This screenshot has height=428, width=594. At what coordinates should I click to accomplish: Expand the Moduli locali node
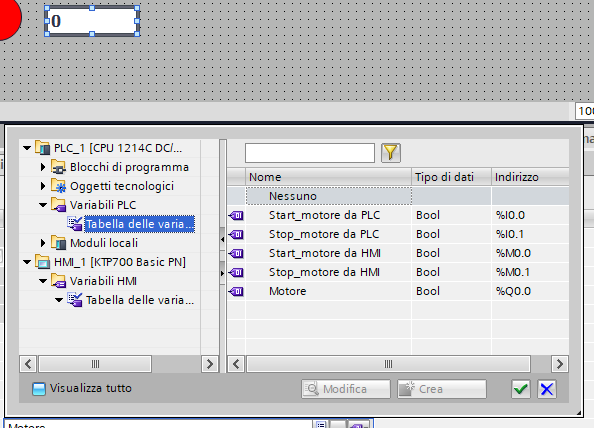(x=43, y=243)
